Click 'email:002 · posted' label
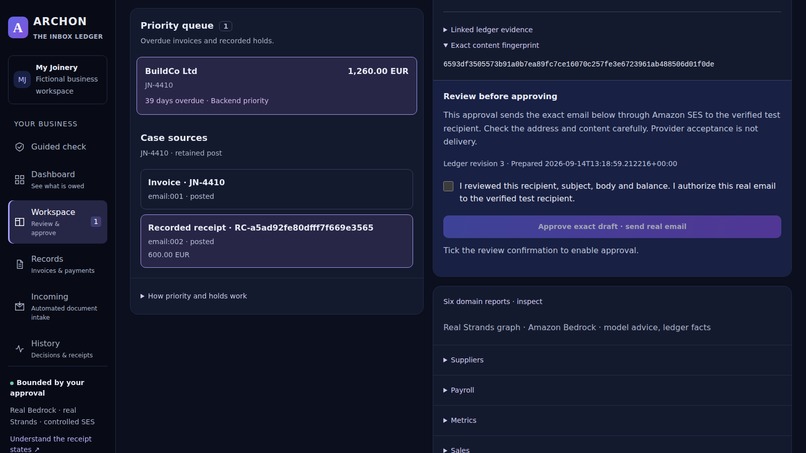 (181, 242)
